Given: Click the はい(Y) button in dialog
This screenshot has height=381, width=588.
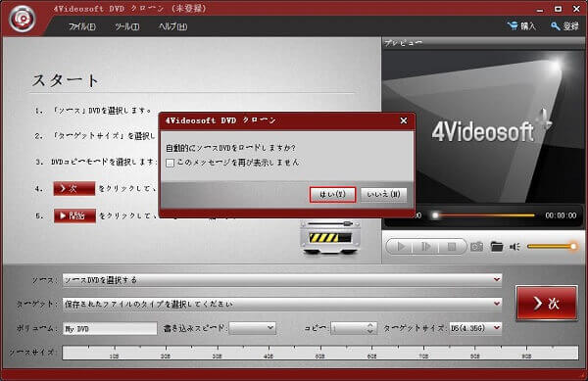Looking at the screenshot, I should click(x=332, y=195).
